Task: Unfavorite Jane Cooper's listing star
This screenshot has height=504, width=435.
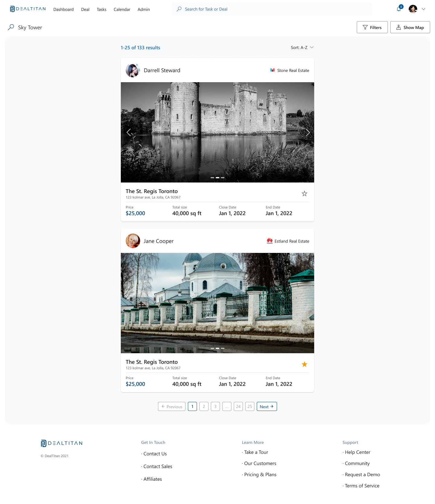Action: [x=304, y=364]
